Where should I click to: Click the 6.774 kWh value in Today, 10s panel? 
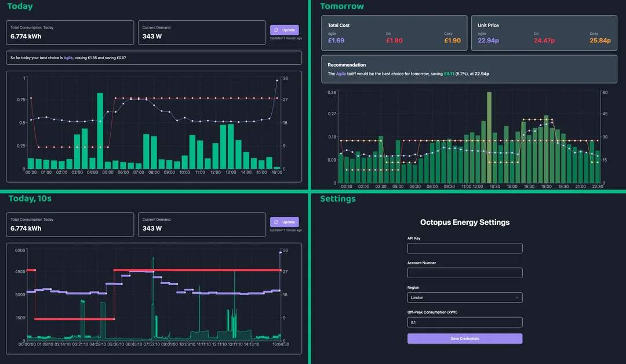26,228
